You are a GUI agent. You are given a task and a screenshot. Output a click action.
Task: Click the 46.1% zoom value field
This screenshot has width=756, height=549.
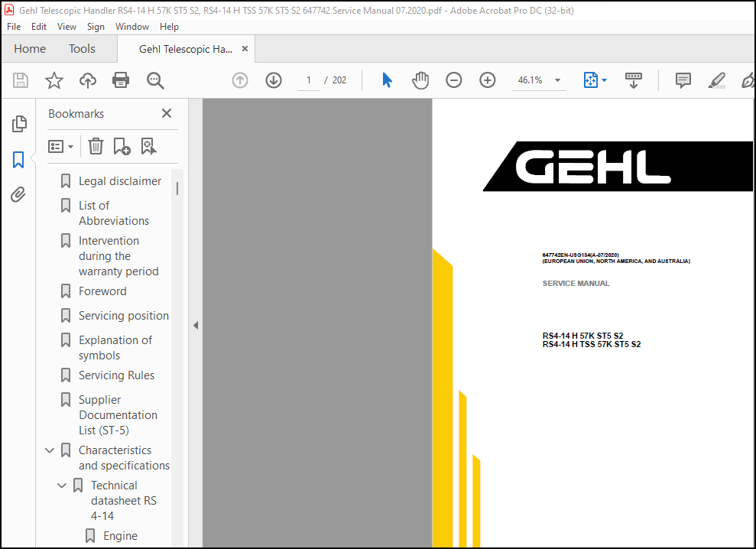pos(530,80)
